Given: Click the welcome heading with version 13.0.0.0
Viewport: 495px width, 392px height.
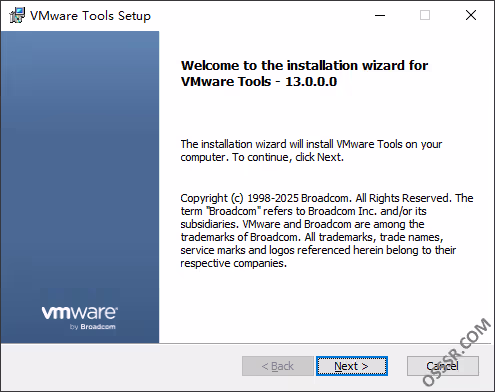Looking at the screenshot, I should pyautogui.click(x=304, y=73).
